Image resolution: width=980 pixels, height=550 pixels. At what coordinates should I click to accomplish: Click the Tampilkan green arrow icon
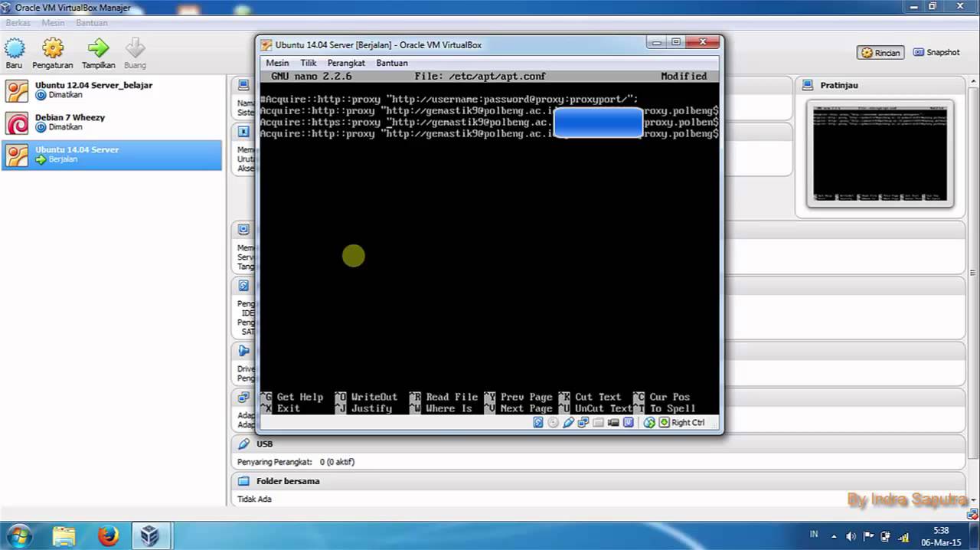[98, 48]
